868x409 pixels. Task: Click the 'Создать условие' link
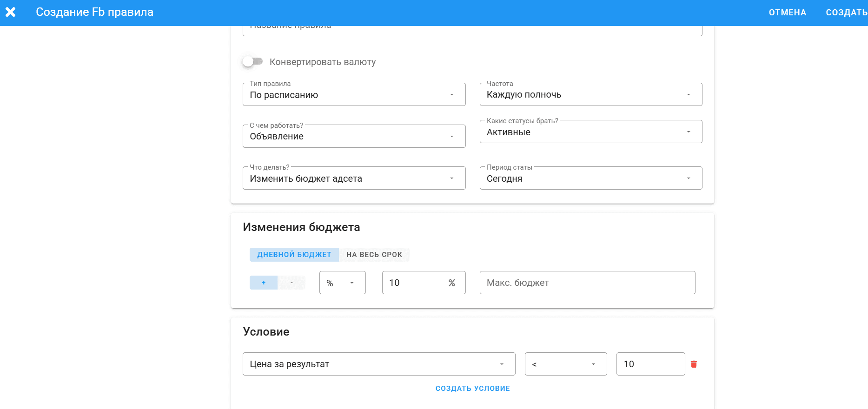pos(472,389)
